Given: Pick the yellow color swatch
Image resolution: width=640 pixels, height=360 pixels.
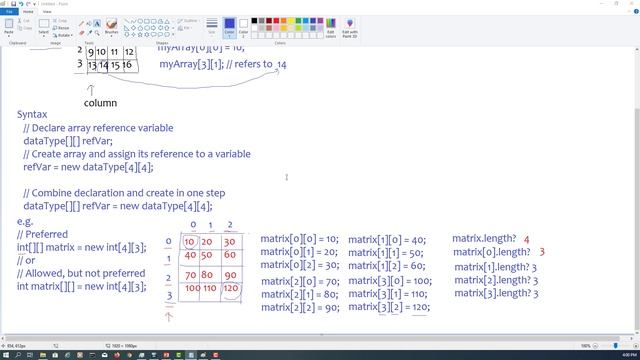Looking at the screenshot, I should point(291,21).
